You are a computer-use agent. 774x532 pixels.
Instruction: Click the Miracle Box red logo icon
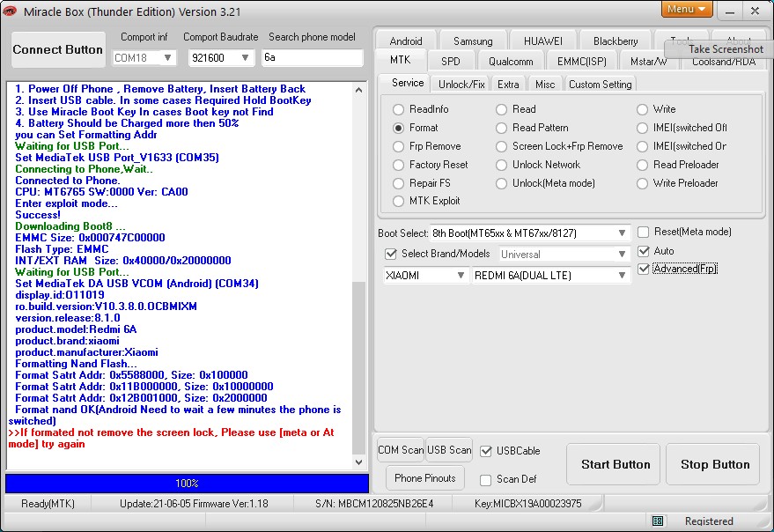[10, 11]
